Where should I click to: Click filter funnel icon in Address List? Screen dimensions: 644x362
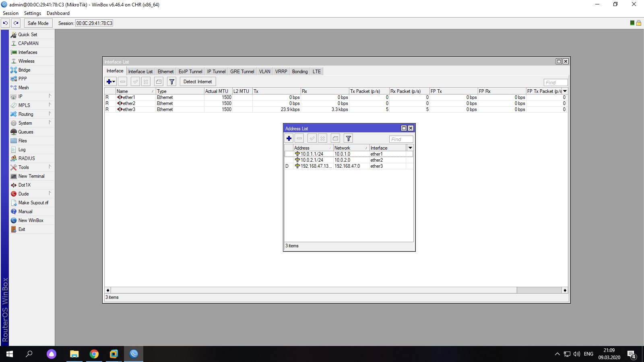click(349, 138)
